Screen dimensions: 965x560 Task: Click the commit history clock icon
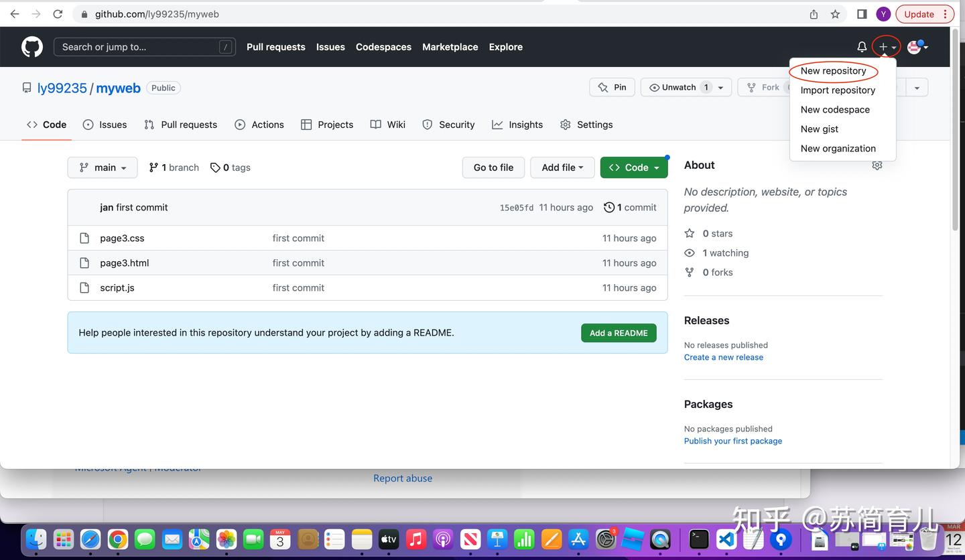[x=608, y=207]
